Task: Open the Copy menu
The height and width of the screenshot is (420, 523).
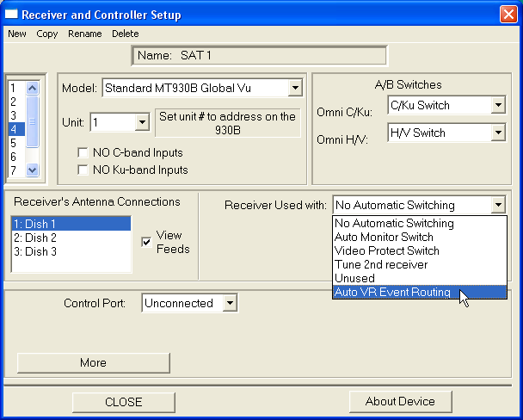Action: pos(47,34)
